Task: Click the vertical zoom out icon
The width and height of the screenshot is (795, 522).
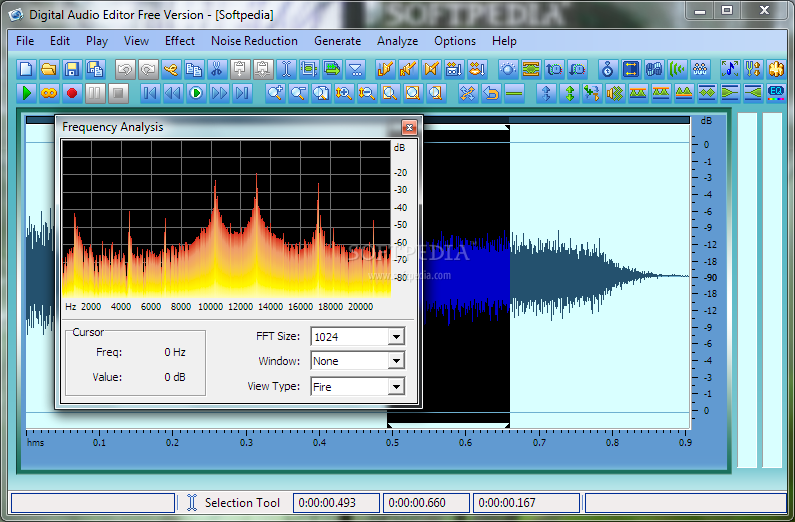Action: pyautogui.click(x=367, y=93)
